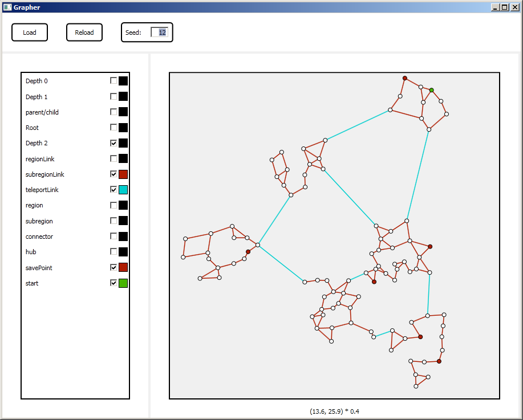Click the Load button

pyautogui.click(x=30, y=32)
